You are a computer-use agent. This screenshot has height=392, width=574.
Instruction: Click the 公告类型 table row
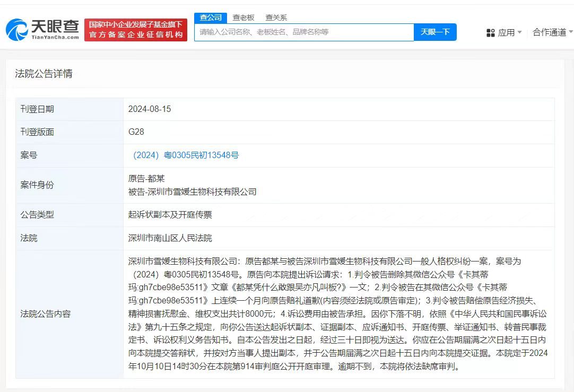click(37, 215)
